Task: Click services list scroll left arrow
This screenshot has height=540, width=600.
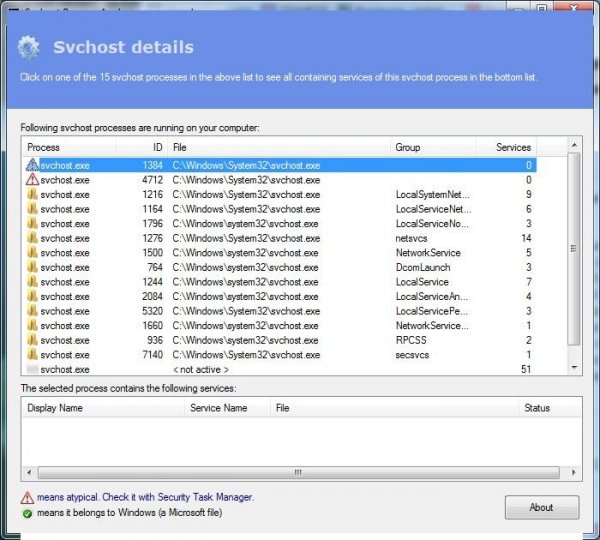Action: [29, 473]
